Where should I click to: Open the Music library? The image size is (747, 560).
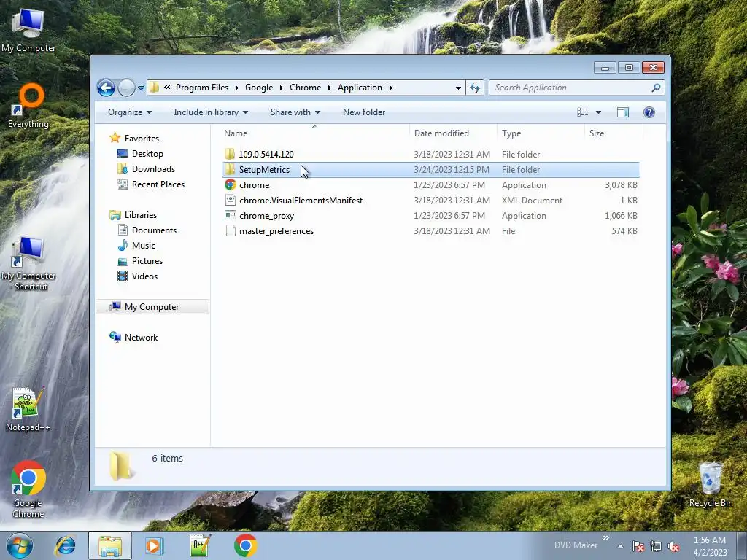144,246
